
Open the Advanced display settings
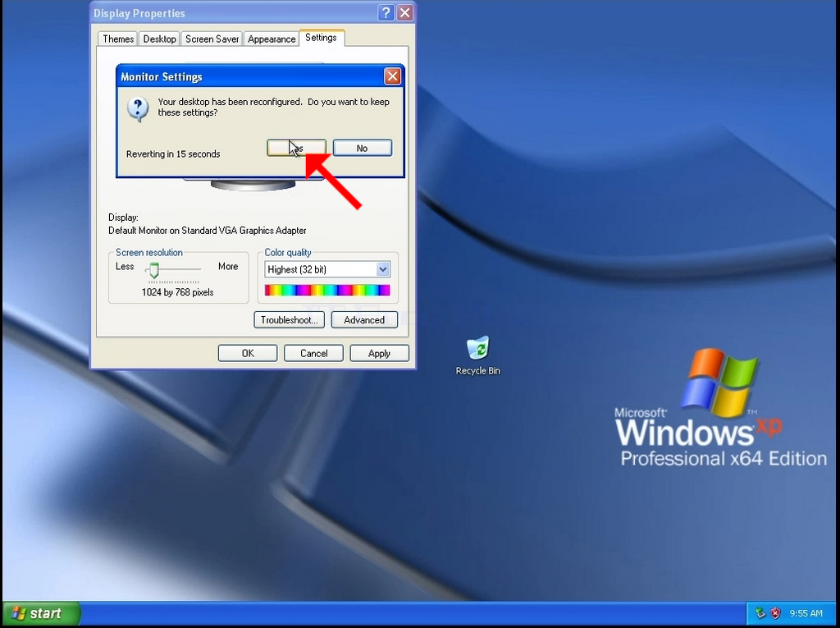[364, 320]
